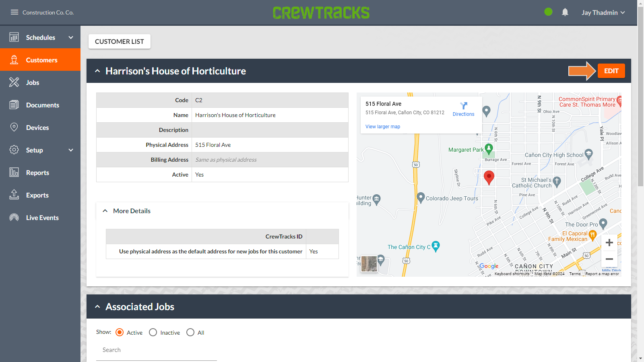
Task: Zoom out on the map
Action: 609,259
